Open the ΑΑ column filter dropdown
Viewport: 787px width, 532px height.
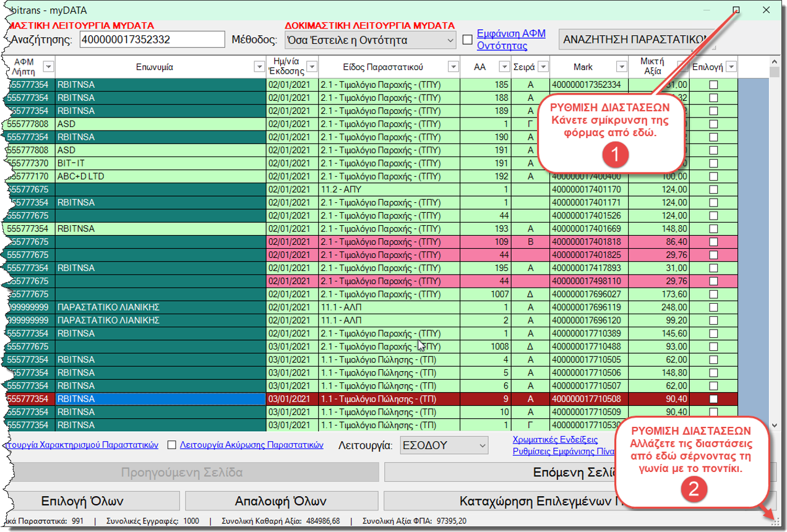(x=504, y=67)
